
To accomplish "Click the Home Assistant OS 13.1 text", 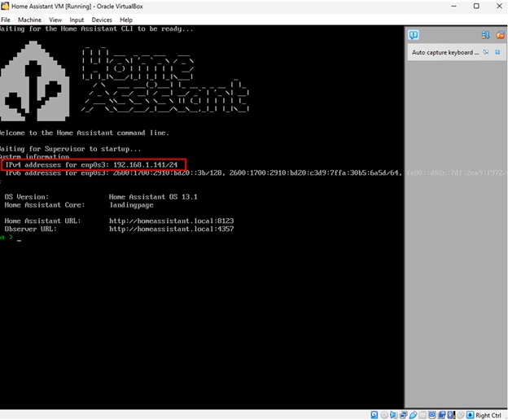I will 153,197.
